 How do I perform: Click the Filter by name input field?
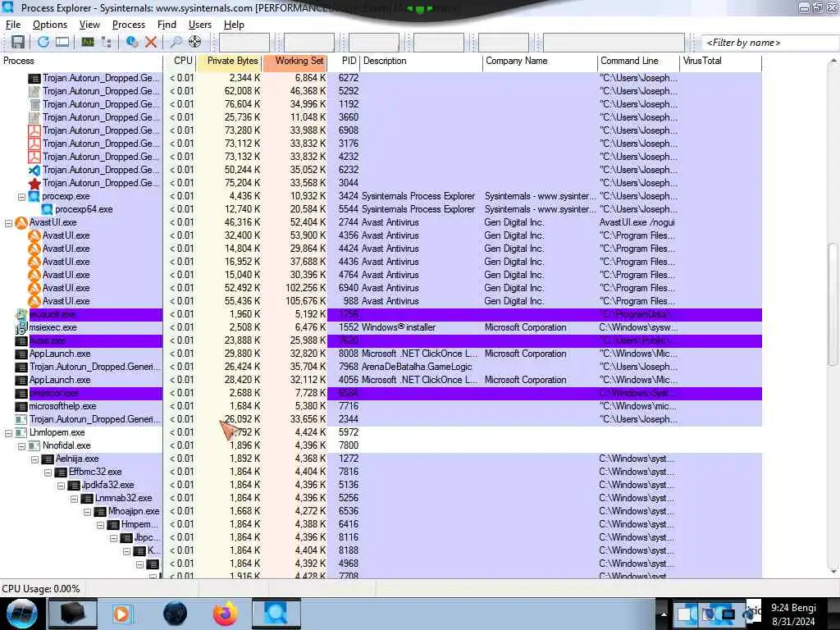point(770,43)
